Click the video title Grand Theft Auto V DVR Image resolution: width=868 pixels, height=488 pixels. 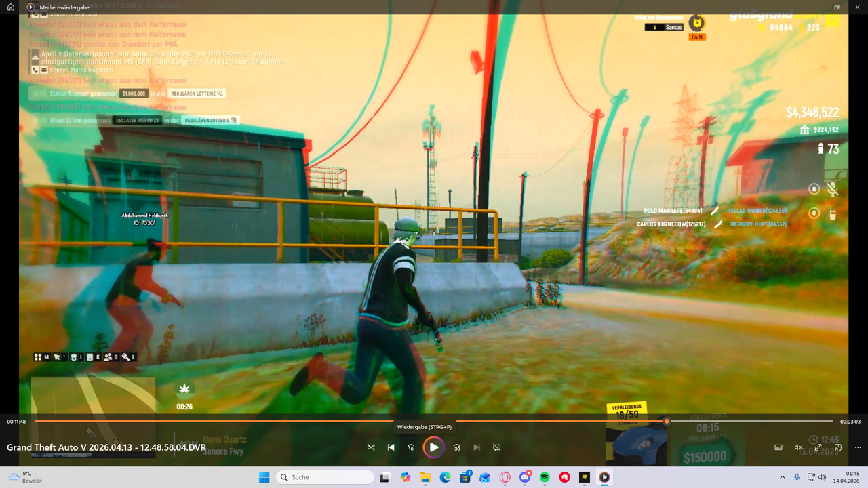(106, 447)
